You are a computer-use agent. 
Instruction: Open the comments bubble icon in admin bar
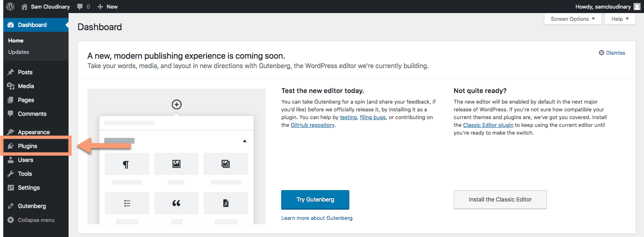tap(80, 7)
